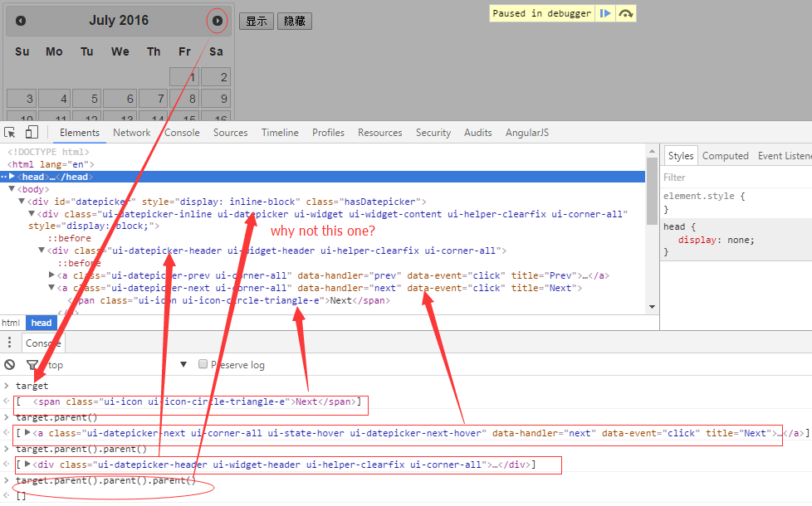The image size is (812, 506).
Task: Resume script execution in paused debugger
Action: click(x=605, y=13)
